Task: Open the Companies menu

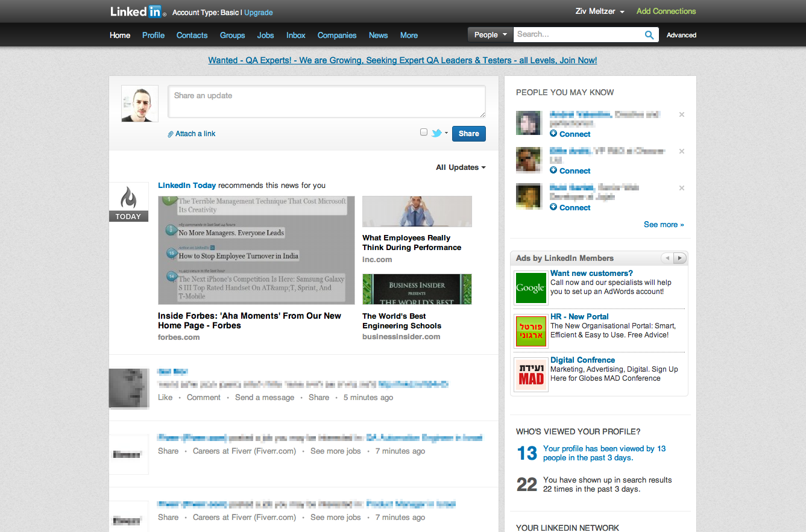Action: coord(337,35)
